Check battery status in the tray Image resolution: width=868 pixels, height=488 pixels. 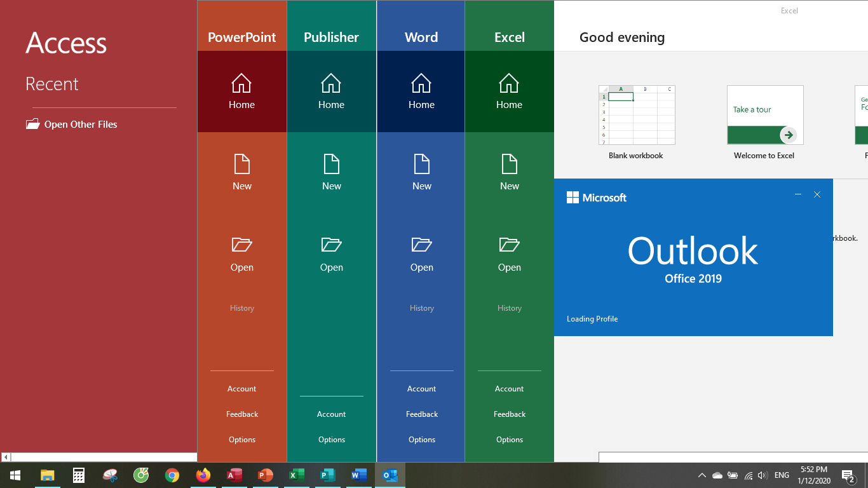point(733,475)
